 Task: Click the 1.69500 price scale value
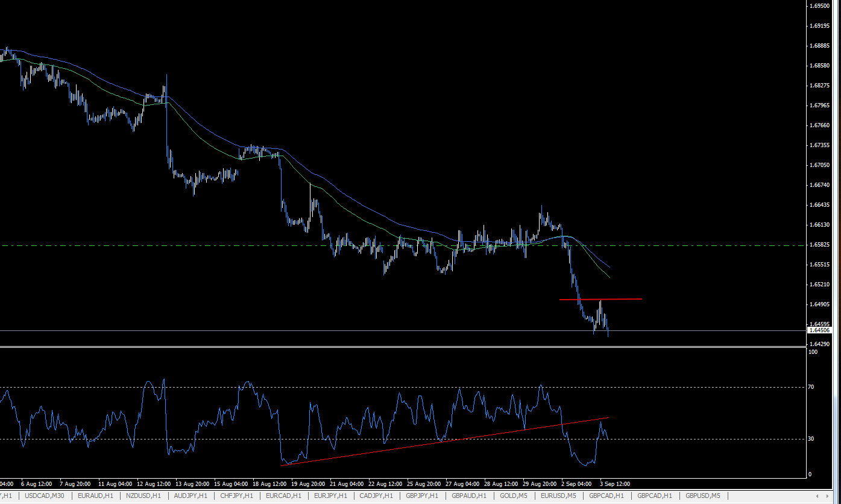819,6
